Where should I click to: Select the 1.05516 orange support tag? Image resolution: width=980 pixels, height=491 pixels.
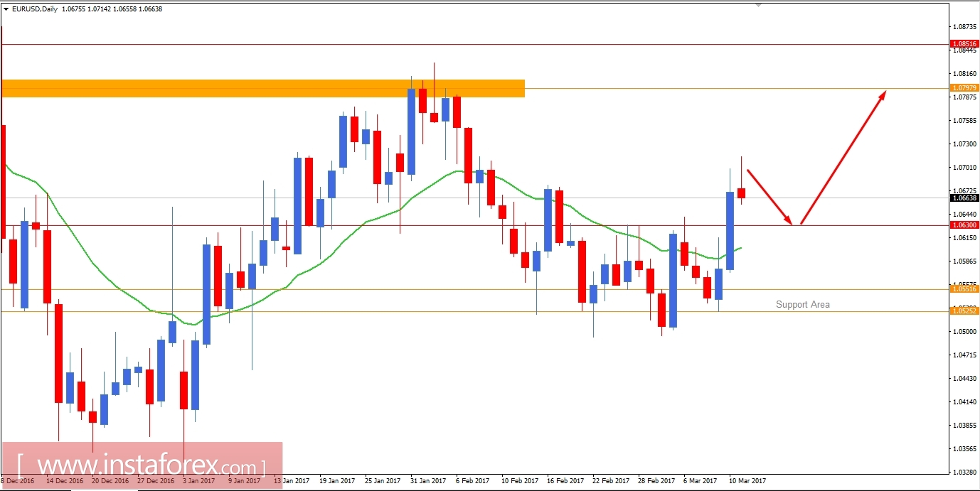[964, 289]
